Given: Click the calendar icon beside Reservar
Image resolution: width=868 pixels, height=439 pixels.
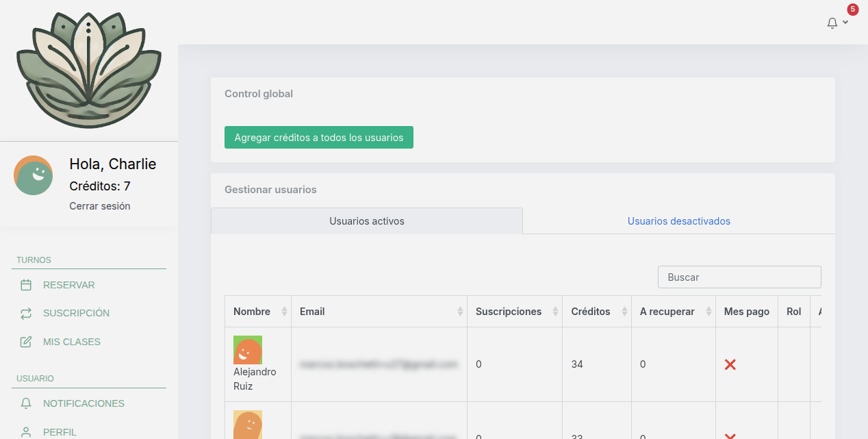Looking at the screenshot, I should click(x=26, y=285).
